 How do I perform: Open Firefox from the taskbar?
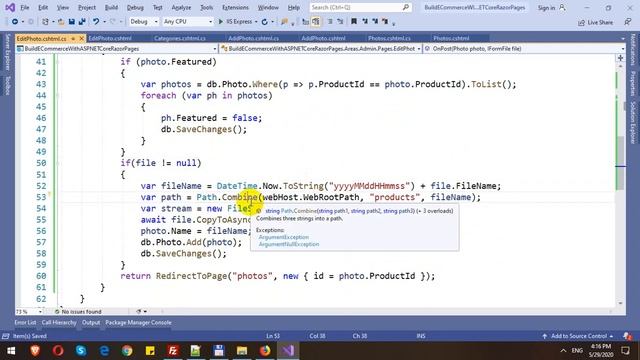pos(265,351)
